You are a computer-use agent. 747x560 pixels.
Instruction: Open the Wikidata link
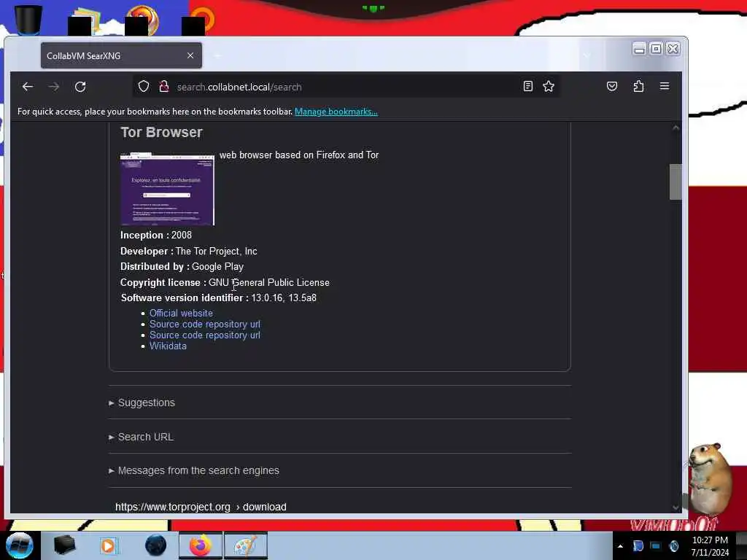click(x=168, y=346)
